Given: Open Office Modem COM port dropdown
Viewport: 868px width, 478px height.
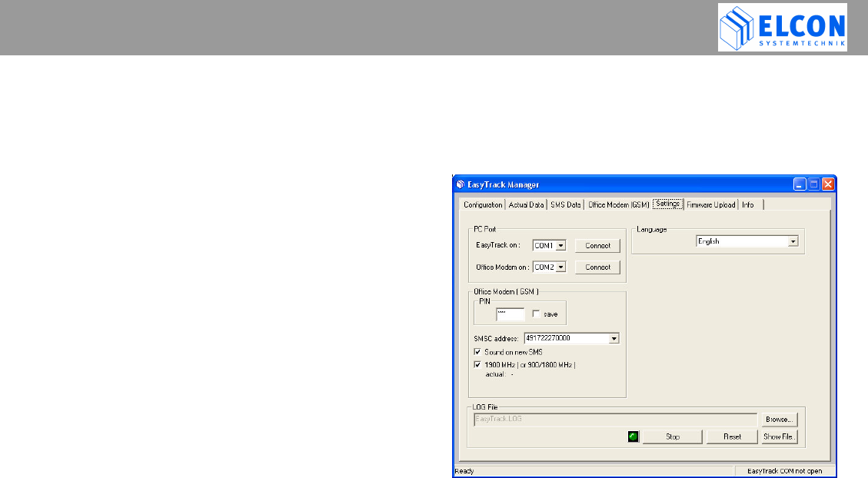Looking at the screenshot, I should [560, 267].
